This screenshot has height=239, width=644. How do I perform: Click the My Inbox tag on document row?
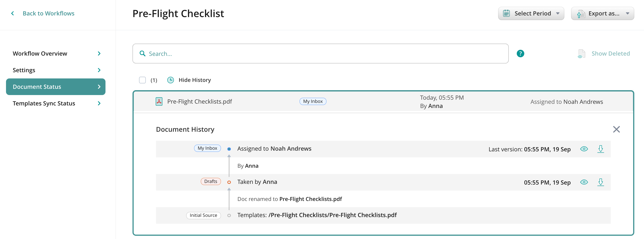point(313,101)
